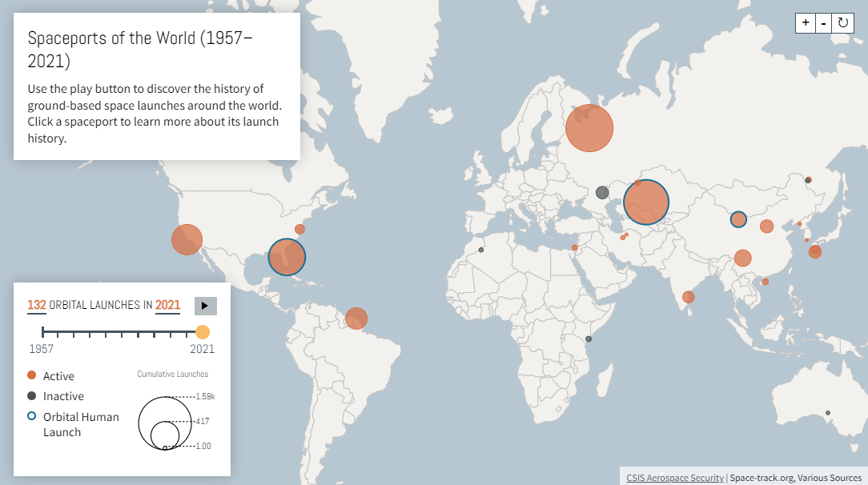The image size is (868, 485).
Task: Select the inactive gray spaceport in Australia
Action: tap(828, 413)
